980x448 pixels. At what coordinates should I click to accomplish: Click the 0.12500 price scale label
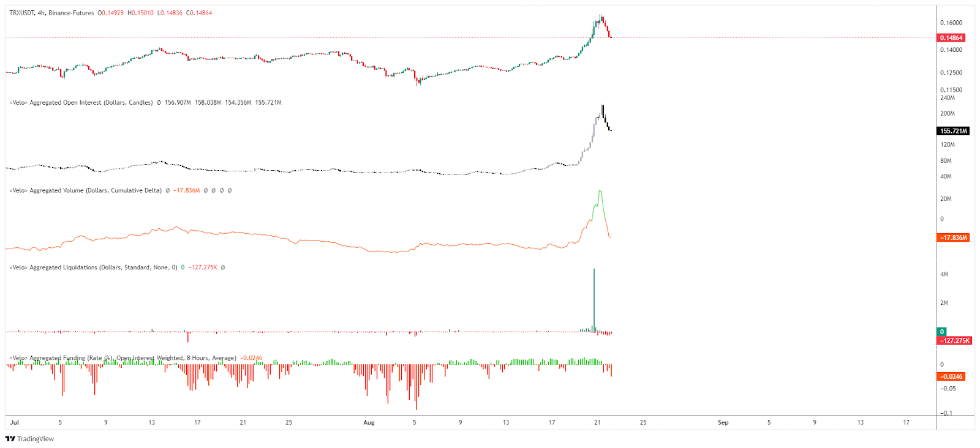coord(951,73)
